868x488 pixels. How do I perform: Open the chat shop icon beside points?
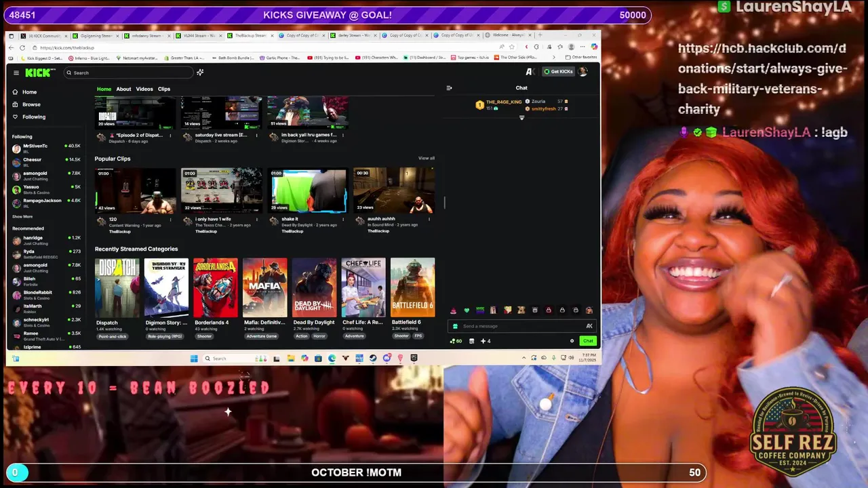[x=471, y=341]
